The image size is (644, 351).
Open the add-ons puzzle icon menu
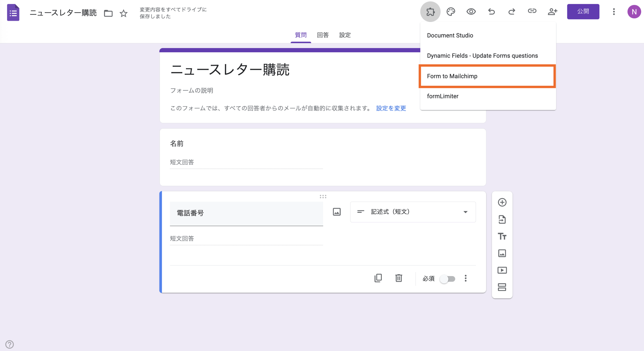click(x=430, y=12)
